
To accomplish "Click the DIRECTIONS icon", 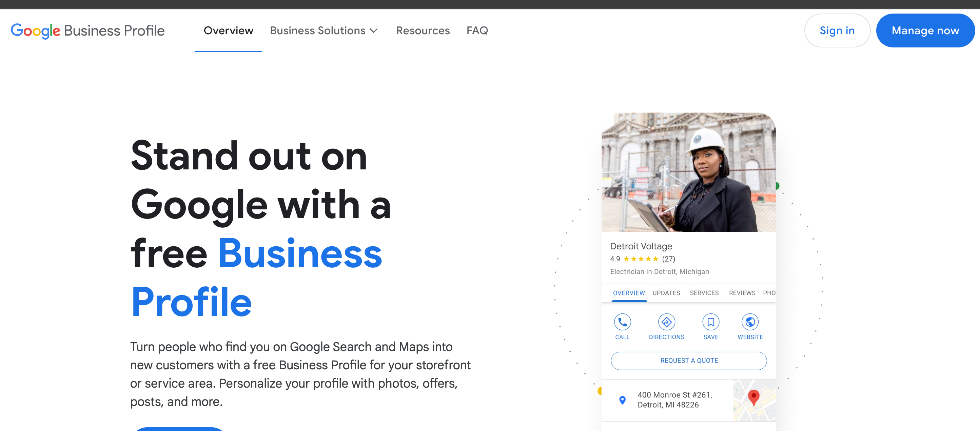I will tap(667, 322).
